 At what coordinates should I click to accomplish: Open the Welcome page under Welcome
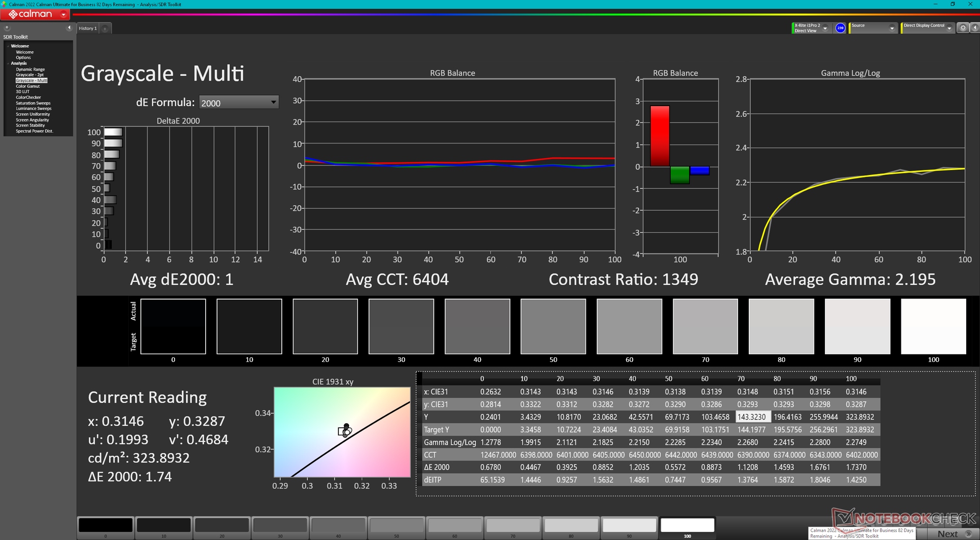[x=24, y=52]
